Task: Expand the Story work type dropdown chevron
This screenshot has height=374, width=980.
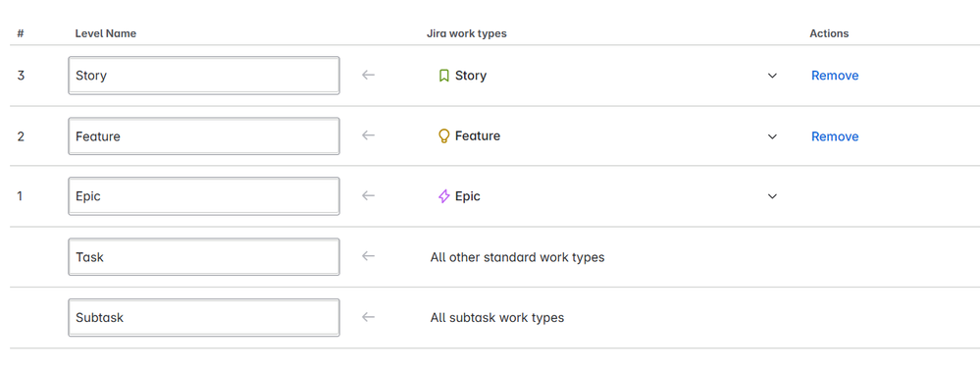Action: tap(772, 76)
